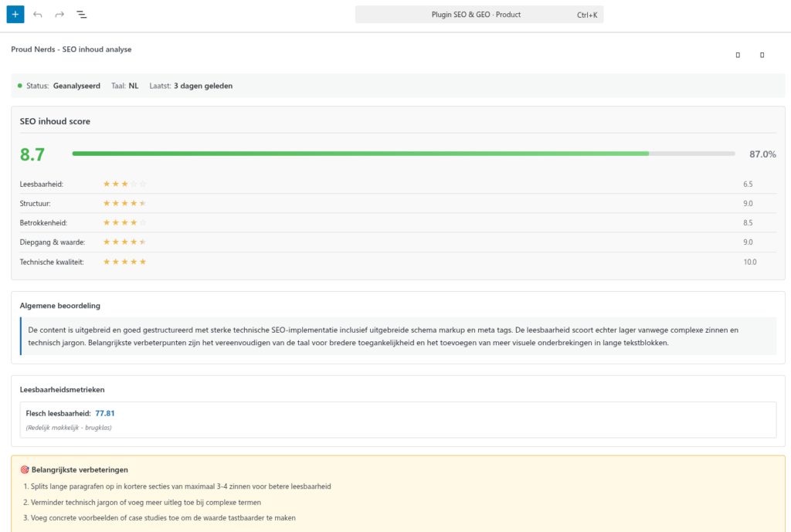This screenshot has height=532, width=791.
Task: Open the Plugin SEO & GEO command bar
Action: pos(478,14)
